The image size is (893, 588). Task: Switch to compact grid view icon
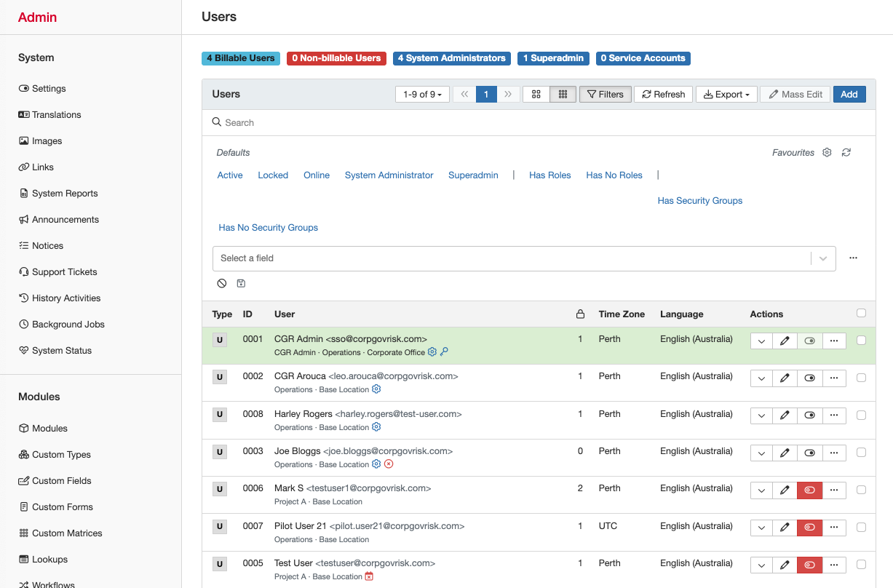(563, 95)
